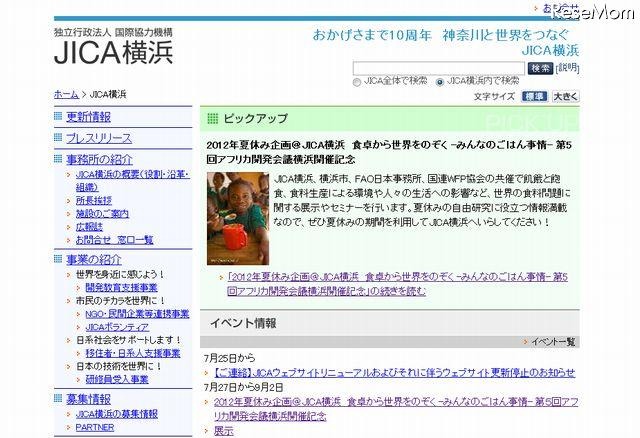Image resolution: width=640 pixels, height=438 pixels.
Task: Select JICA横浜内で検索 radio button
Action: [440, 82]
